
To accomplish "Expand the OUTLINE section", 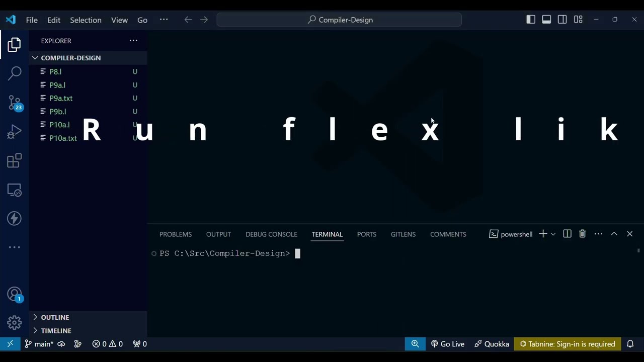I will click(x=88, y=317).
